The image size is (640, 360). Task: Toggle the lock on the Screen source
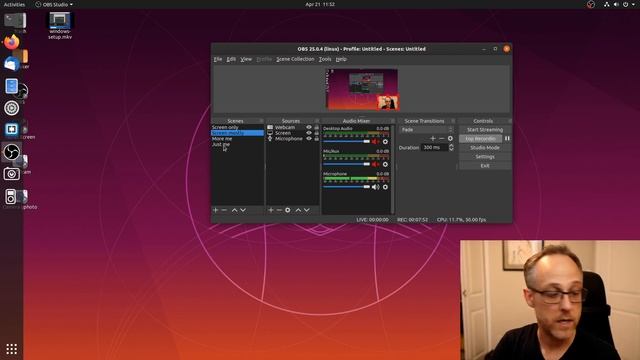pyautogui.click(x=316, y=133)
